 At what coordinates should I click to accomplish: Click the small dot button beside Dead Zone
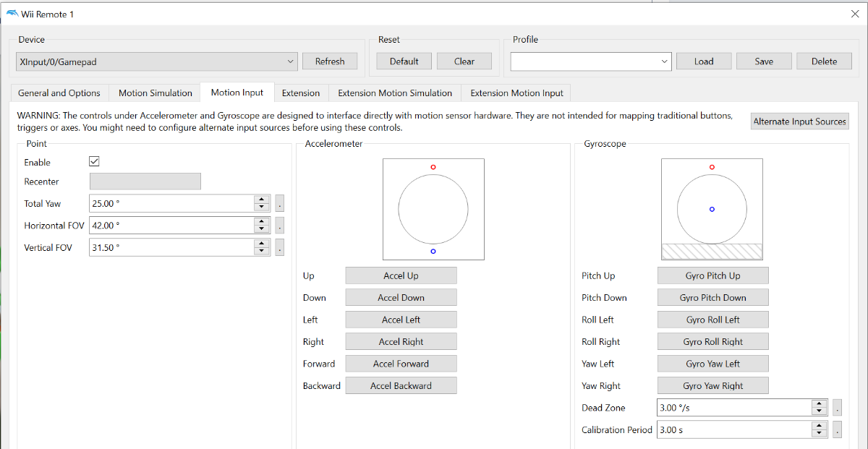click(x=838, y=408)
